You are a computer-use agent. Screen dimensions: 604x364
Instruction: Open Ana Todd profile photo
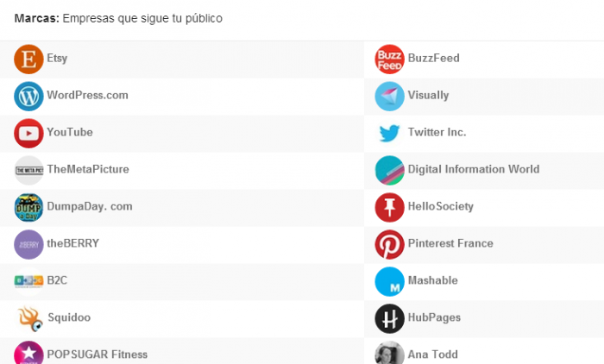tap(389, 354)
